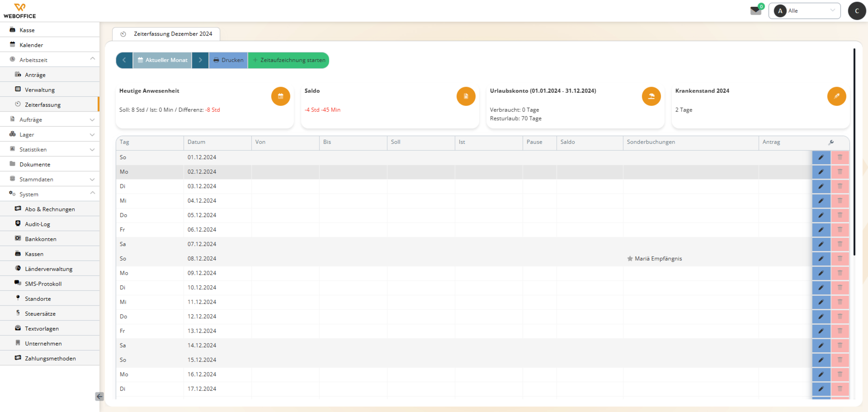Image resolution: width=868 pixels, height=412 pixels.
Task: Edit the 02.12.2024 entry
Action: 821,172
